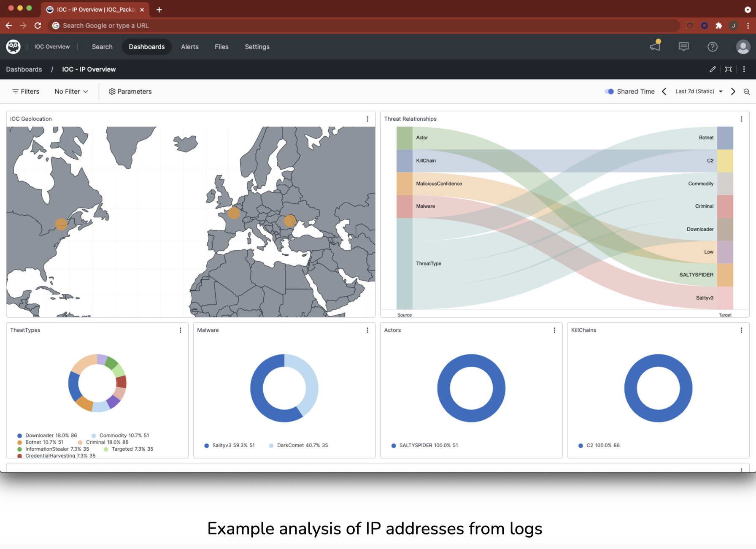Image resolution: width=756 pixels, height=549 pixels.
Task: Open the fullscreen dashboard view icon
Action: [728, 69]
